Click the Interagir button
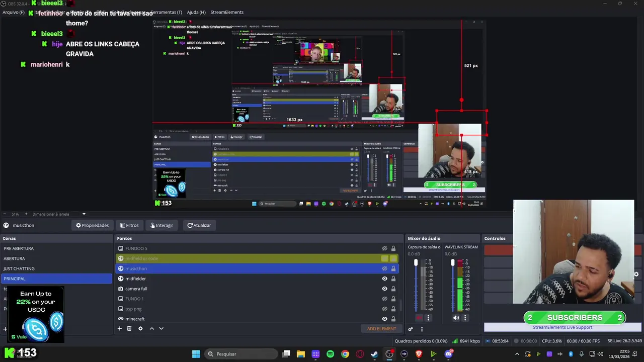 tap(162, 225)
